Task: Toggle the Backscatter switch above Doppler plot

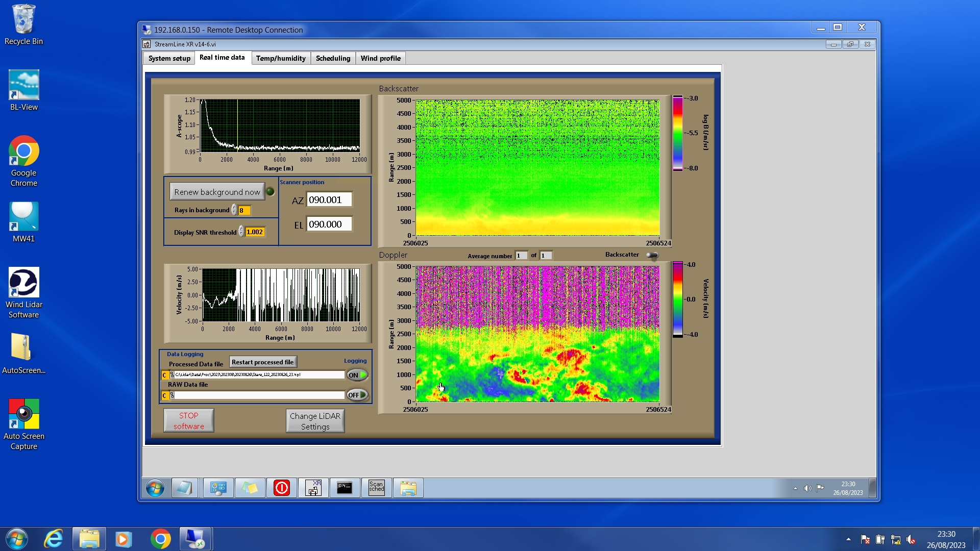Action: 652,255
